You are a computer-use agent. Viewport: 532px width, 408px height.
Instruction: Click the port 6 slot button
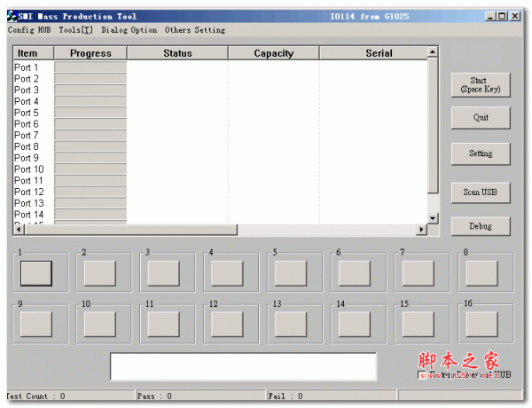point(355,273)
